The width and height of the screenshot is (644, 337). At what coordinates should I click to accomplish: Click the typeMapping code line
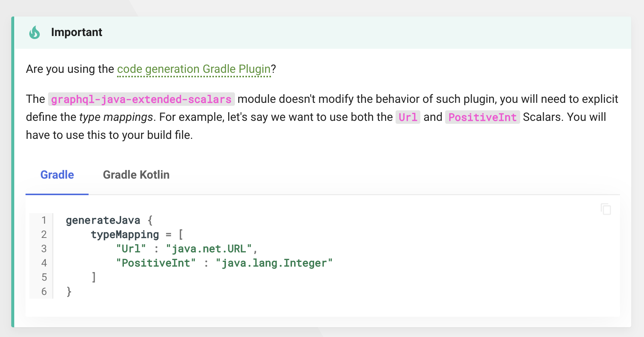pyautogui.click(x=137, y=235)
